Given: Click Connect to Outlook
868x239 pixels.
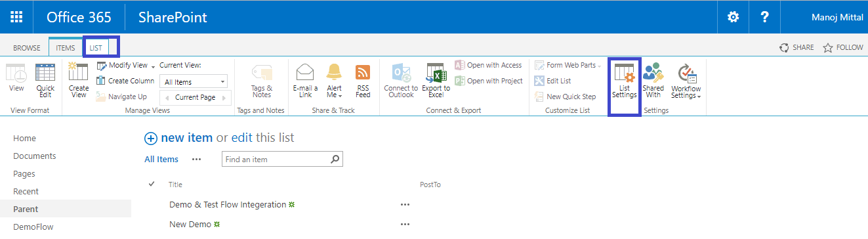Looking at the screenshot, I should 401,80.
